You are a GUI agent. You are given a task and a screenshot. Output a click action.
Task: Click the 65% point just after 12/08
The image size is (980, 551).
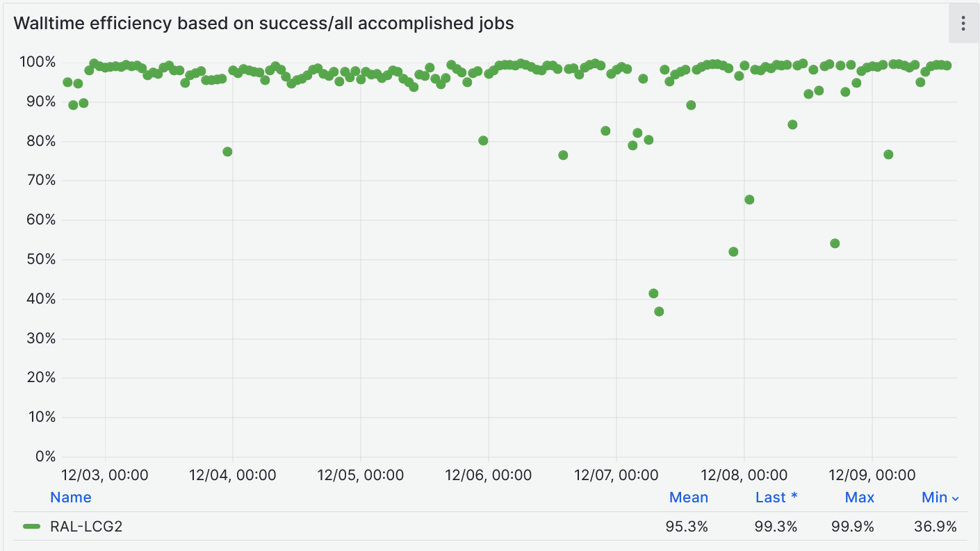pyautogui.click(x=749, y=199)
